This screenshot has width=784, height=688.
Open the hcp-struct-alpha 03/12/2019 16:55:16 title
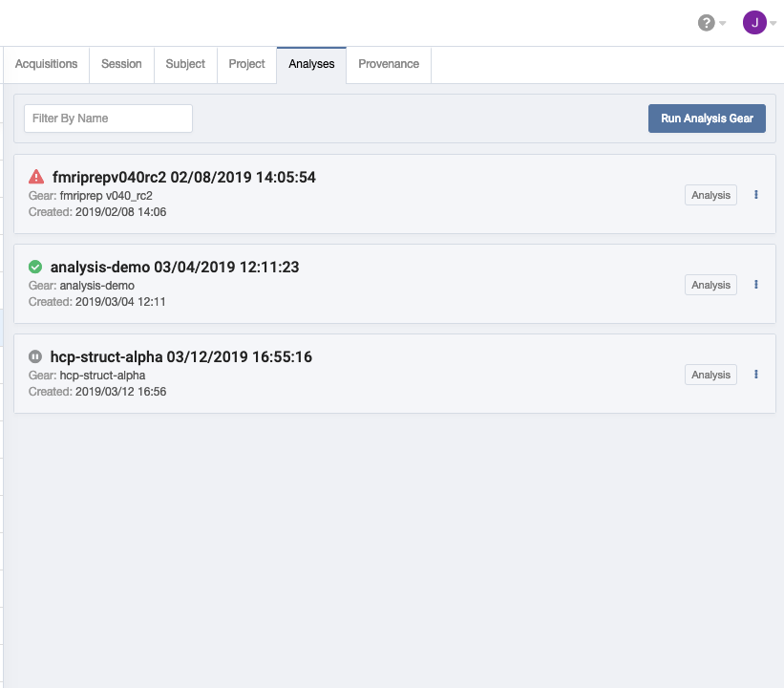pos(181,356)
